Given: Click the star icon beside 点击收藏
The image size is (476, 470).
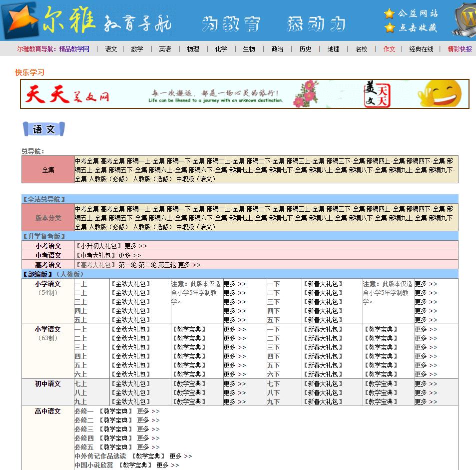Looking at the screenshot, I should tap(389, 27).
